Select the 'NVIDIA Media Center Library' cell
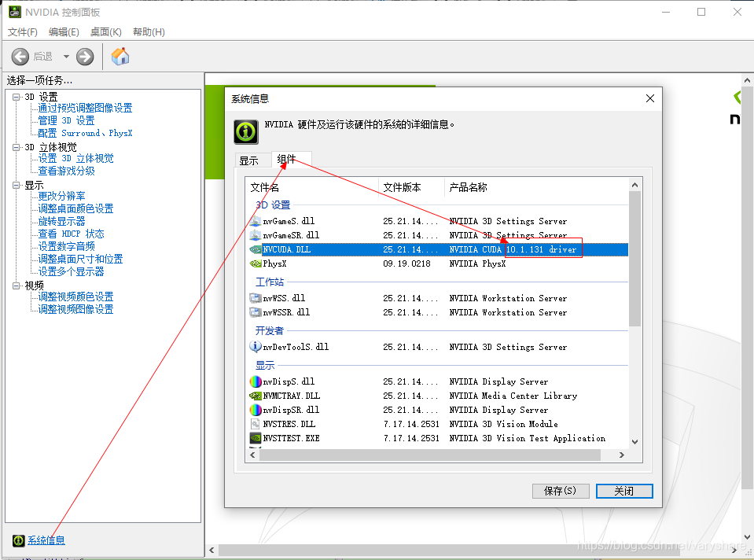This screenshot has width=754, height=560. (513, 396)
